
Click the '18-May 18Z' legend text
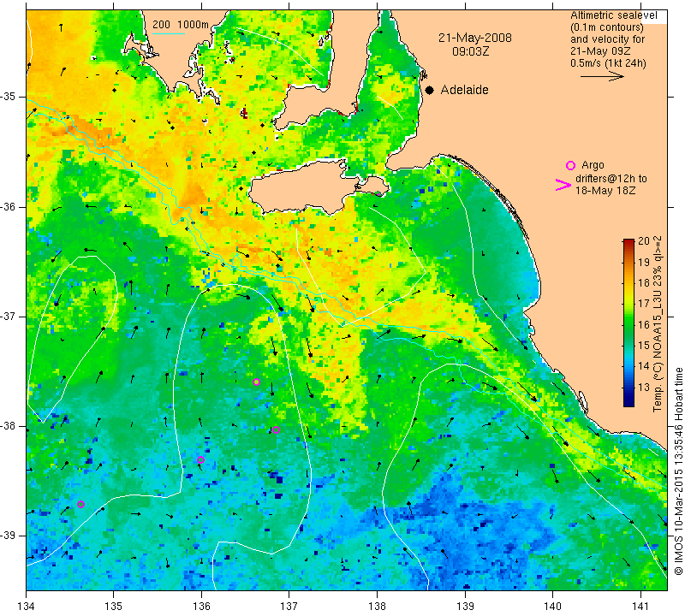tap(605, 191)
